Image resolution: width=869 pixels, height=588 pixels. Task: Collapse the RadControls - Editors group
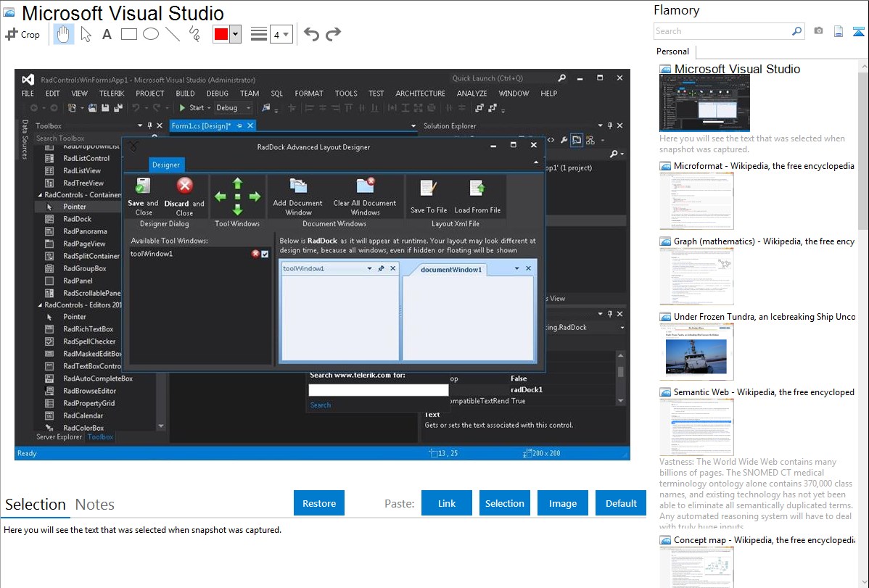(x=40, y=305)
